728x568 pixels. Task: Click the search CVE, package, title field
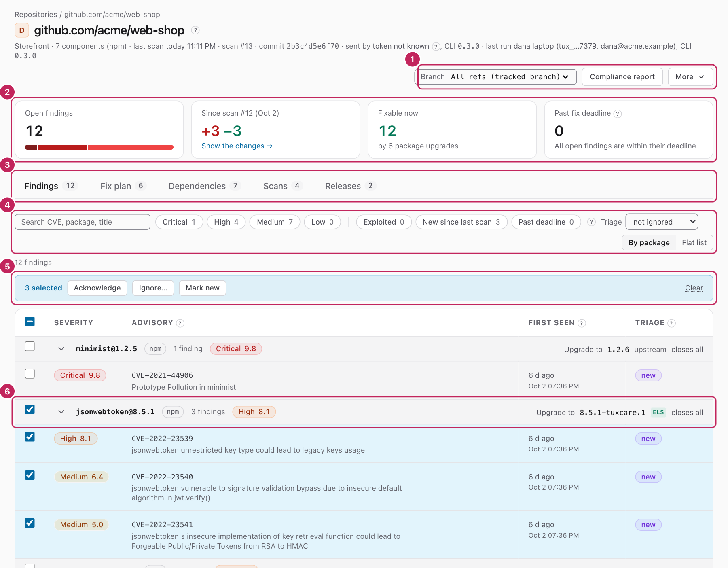pos(83,222)
